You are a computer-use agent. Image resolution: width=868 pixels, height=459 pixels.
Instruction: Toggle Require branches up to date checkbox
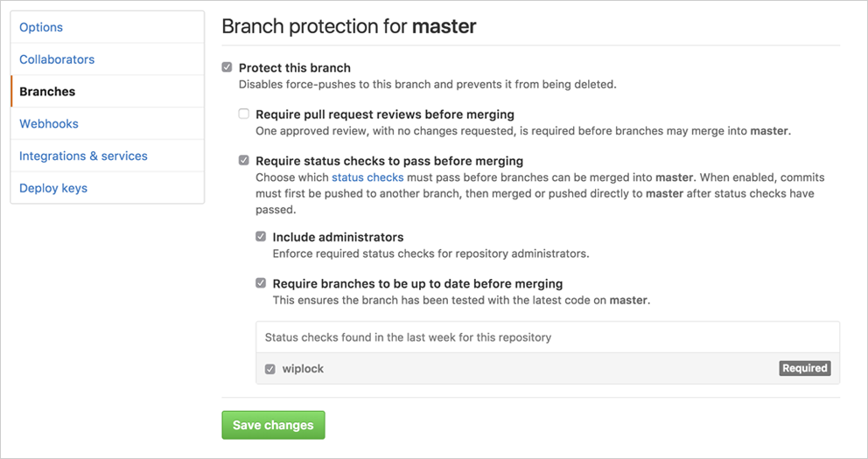(261, 283)
